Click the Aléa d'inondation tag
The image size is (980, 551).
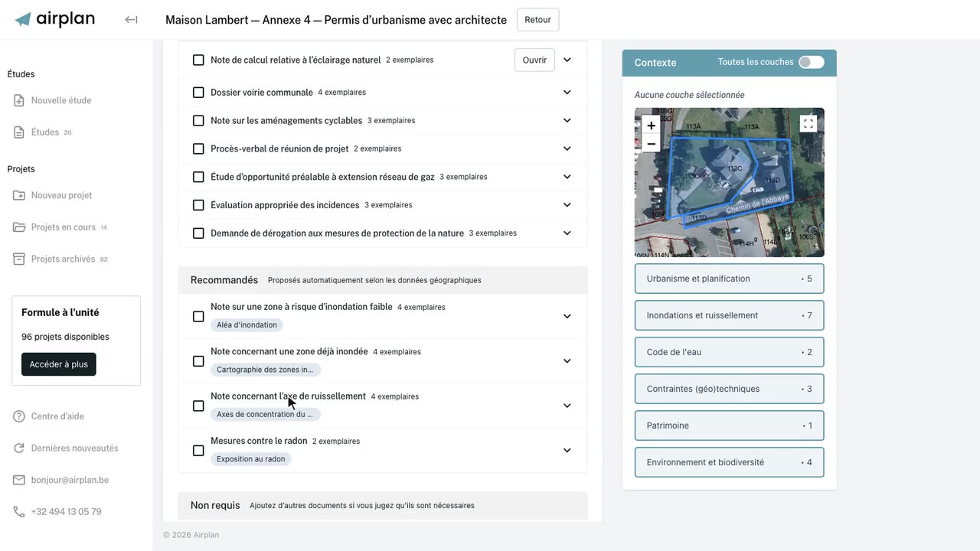click(247, 325)
